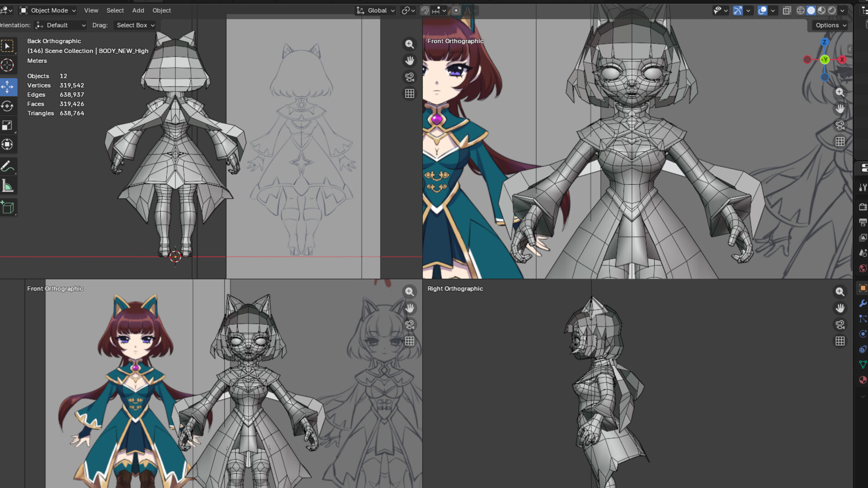Switch to Wireframe viewport shading

click(801, 10)
